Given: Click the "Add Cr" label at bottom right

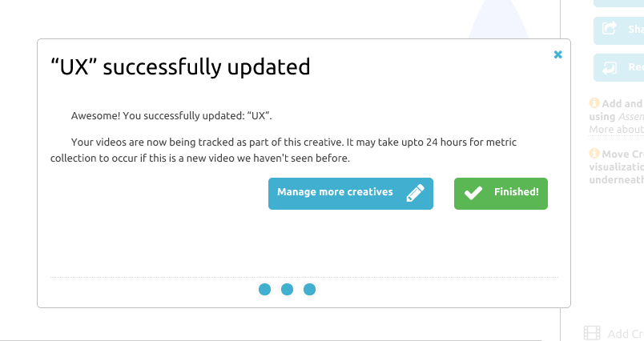Looking at the screenshot, I should click(625, 334).
